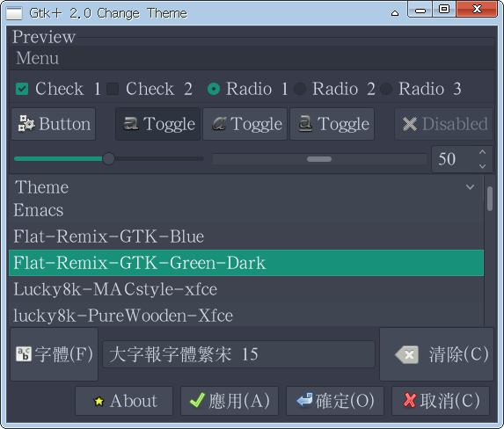Click the yellow star icon on About

point(99,401)
